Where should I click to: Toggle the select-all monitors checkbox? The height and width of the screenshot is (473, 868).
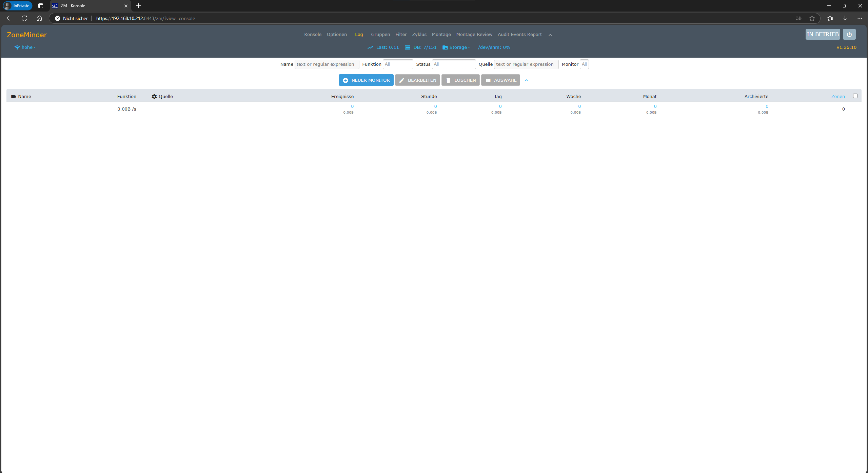[x=855, y=96]
